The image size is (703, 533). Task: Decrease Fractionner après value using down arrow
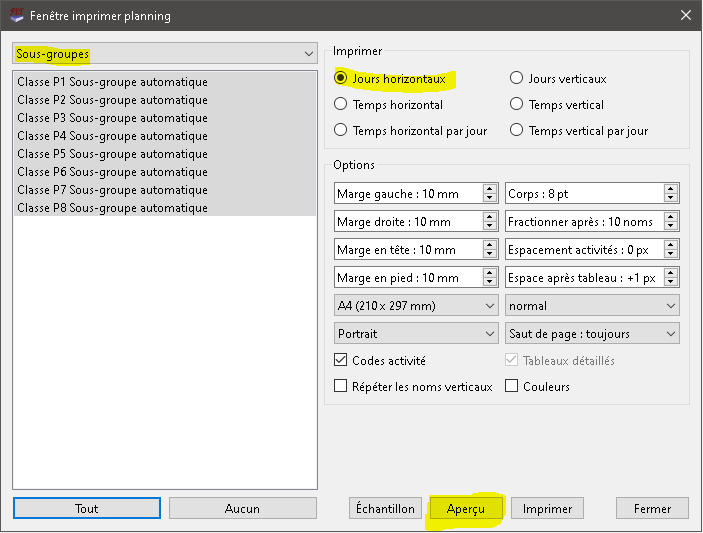click(x=670, y=227)
